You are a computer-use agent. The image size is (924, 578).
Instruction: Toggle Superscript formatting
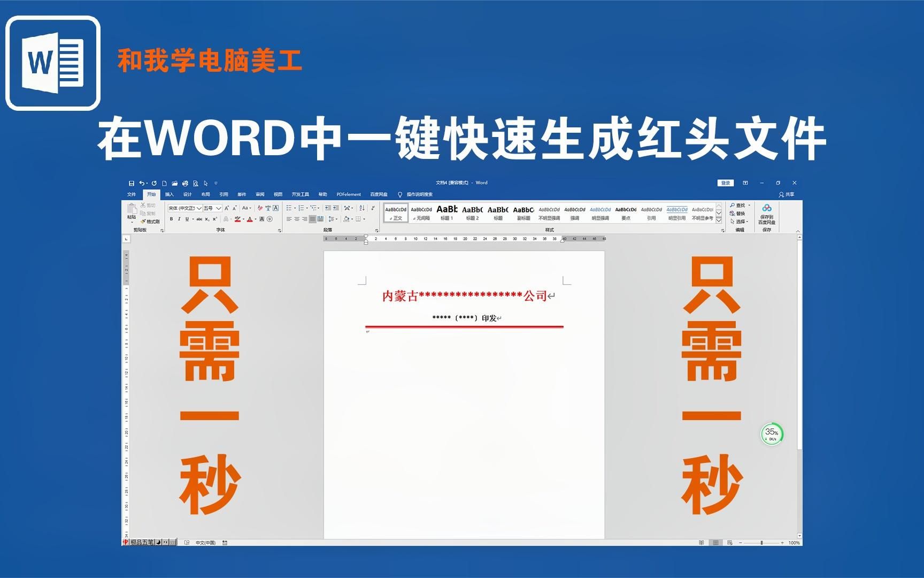pos(214,219)
